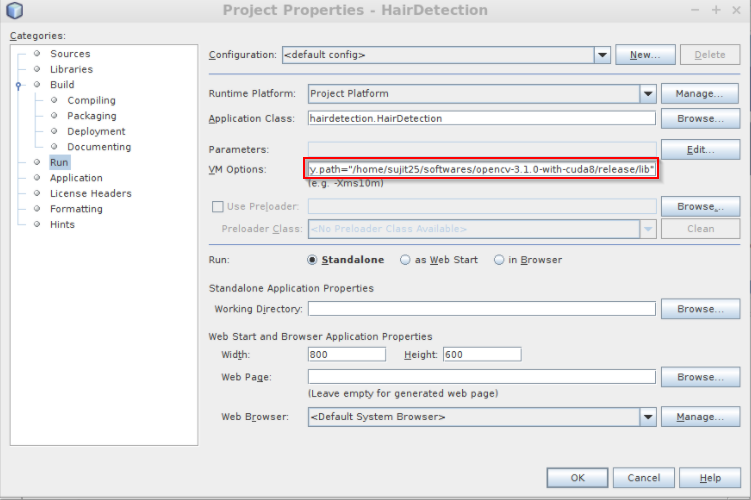Click the Working Directory field
751x500 pixels.
pos(481,308)
